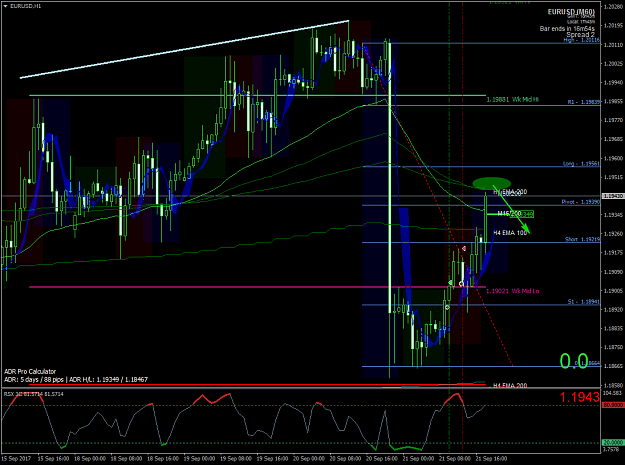Select the 'Long - 1.19561' level label
This screenshot has height=465, width=625.
pos(581,164)
